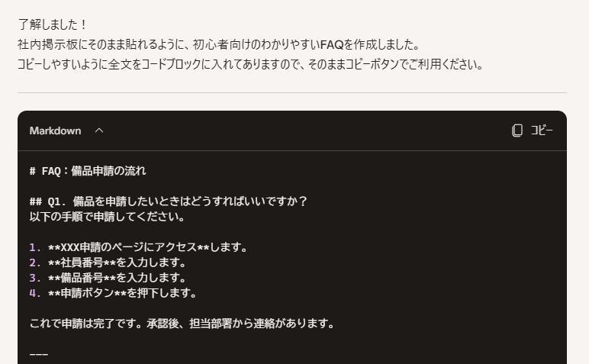Click the line '以下の手順で申請してください。'
Screen dimensions: 589x364
(107, 217)
